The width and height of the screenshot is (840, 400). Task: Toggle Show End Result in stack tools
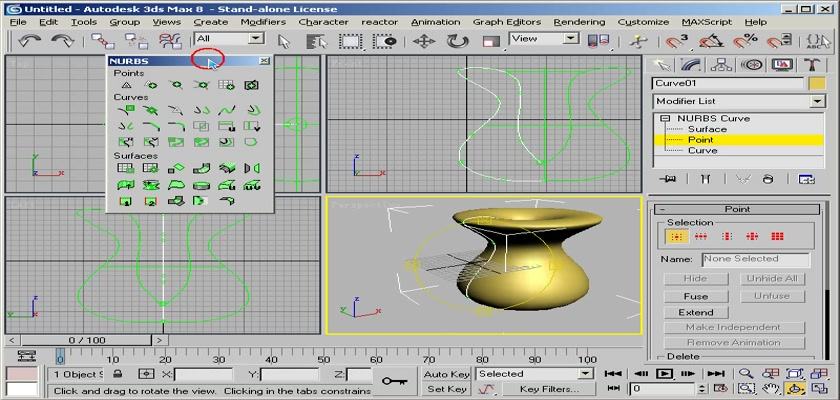point(706,179)
